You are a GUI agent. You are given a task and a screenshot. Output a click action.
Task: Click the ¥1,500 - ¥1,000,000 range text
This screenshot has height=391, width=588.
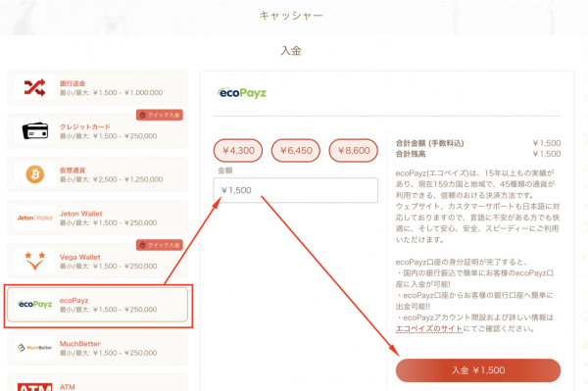tap(127, 92)
